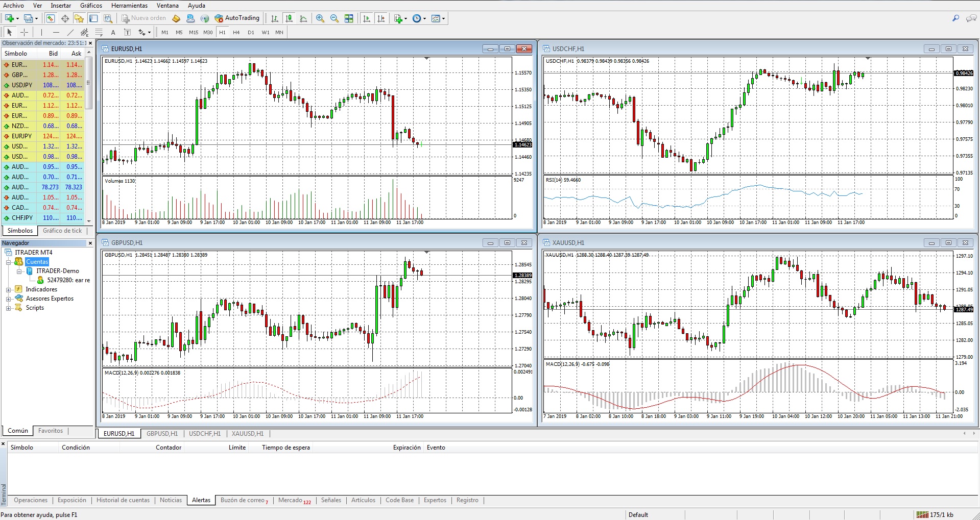Open the signals broadcast icon
This screenshot has width=980, height=520.
coord(205,18)
